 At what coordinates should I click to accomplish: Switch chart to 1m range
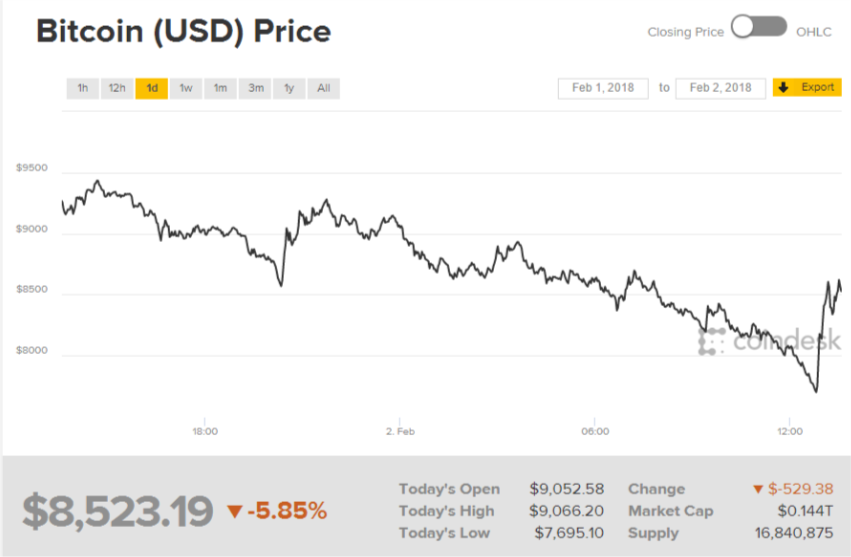point(220,88)
